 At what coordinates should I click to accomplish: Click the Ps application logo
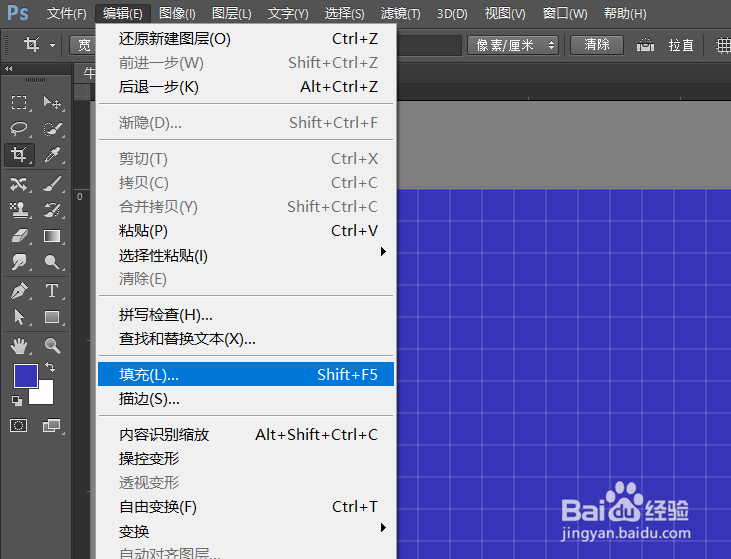[x=18, y=13]
